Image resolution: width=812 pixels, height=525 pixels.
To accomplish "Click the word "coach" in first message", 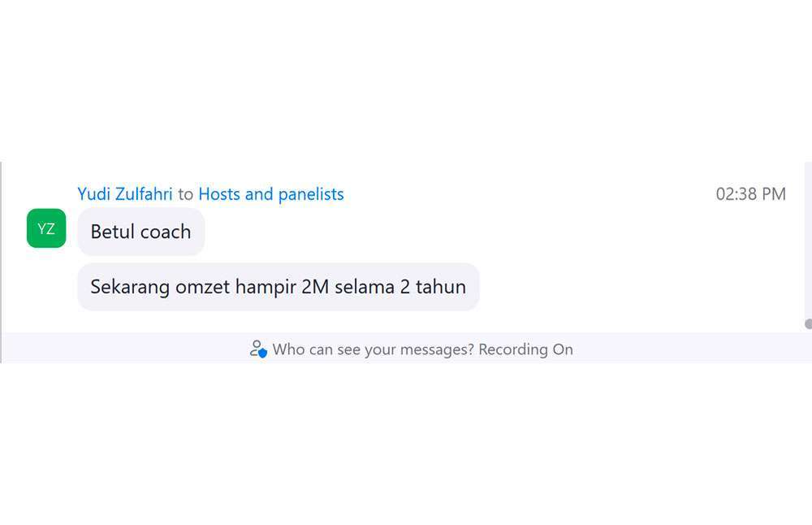I will pos(165,232).
